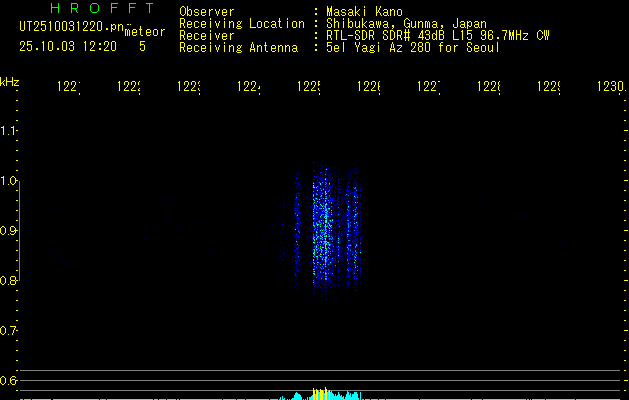Viewport: 629px width, 400px height.
Task: Click the 1.1 kHz frequency label
Action: point(8,131)
